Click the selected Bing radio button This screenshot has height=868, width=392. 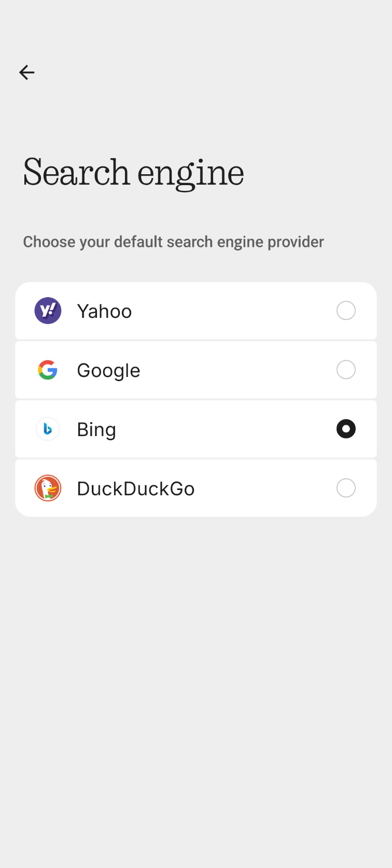click(346, 429)
